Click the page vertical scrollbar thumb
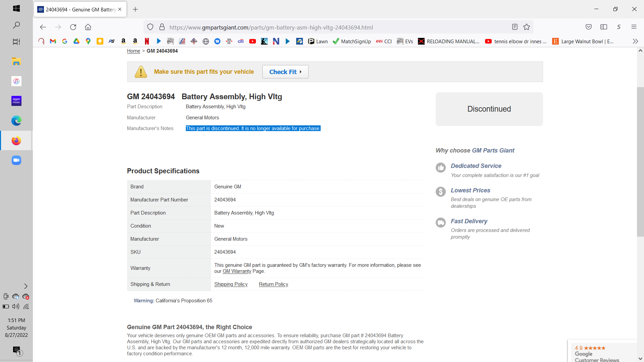The image size is (644, 362). 640,162
